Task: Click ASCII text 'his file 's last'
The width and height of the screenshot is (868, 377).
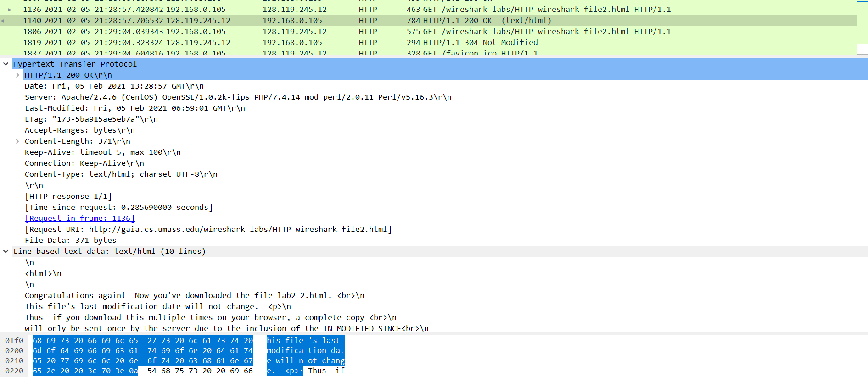Action: coord(303,340)
